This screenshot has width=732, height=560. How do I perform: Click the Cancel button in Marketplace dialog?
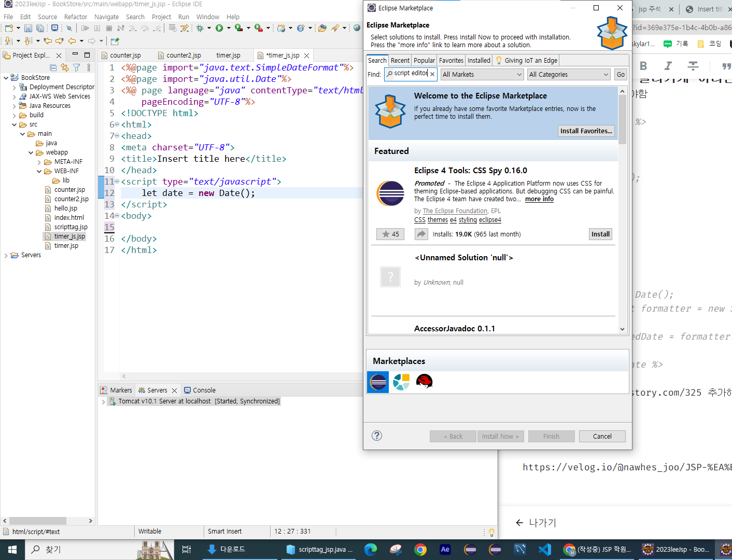click(x=602, y=436)
